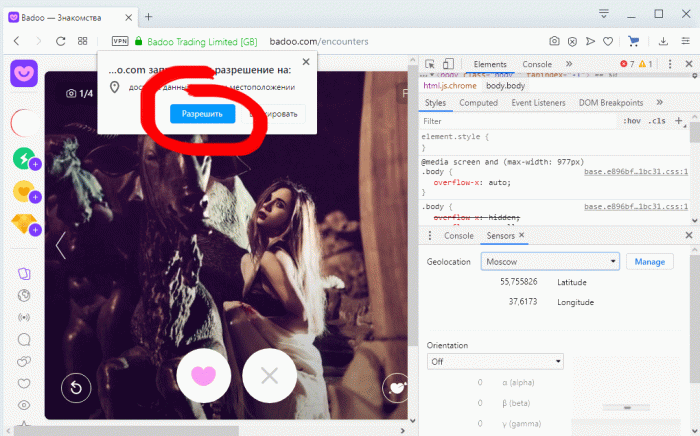This screenshot has height=436, width=700.
Task: Click the shopping cart icon in toolbar
Action: pos(632,41)
